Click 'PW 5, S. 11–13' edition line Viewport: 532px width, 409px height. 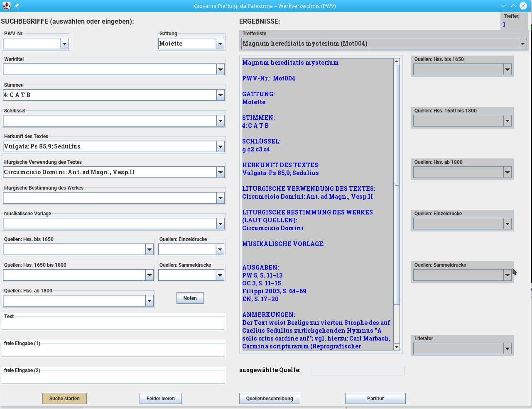(262, 275)
